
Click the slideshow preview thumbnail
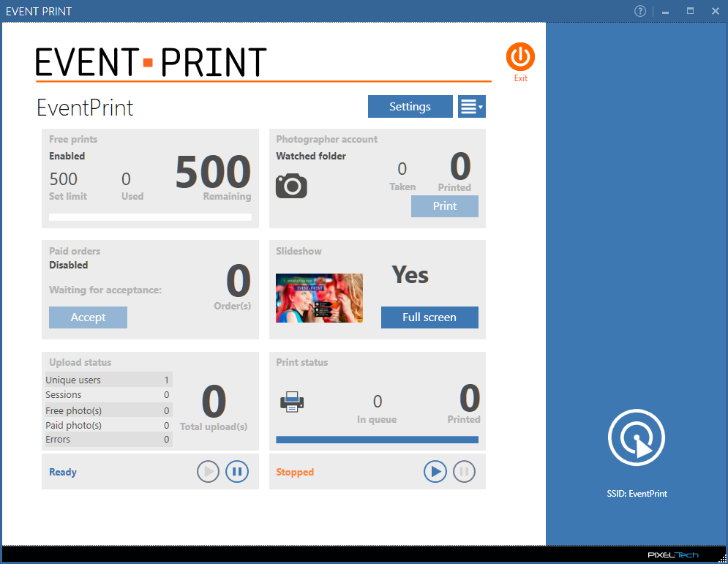(320, 298)
